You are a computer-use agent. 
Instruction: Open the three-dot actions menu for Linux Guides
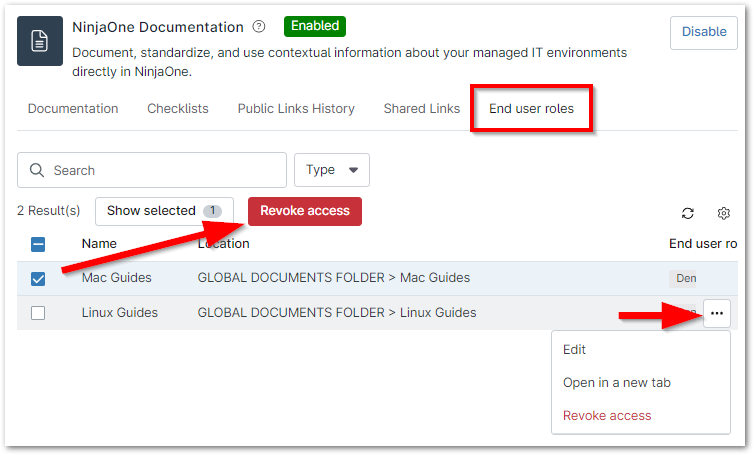(716, 313)
